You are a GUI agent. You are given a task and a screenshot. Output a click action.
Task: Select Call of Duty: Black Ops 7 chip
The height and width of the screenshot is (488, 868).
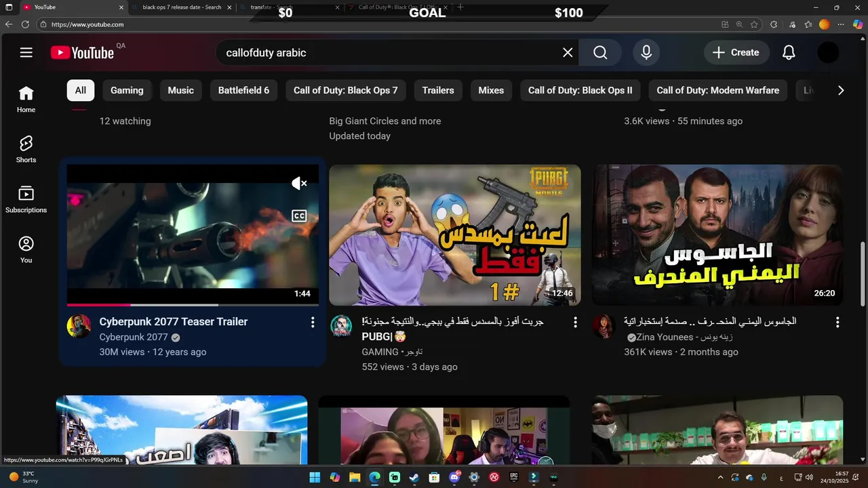pos(346,90)
